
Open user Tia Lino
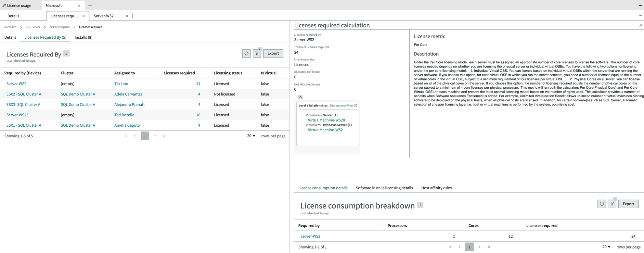[x=121, y=84]
